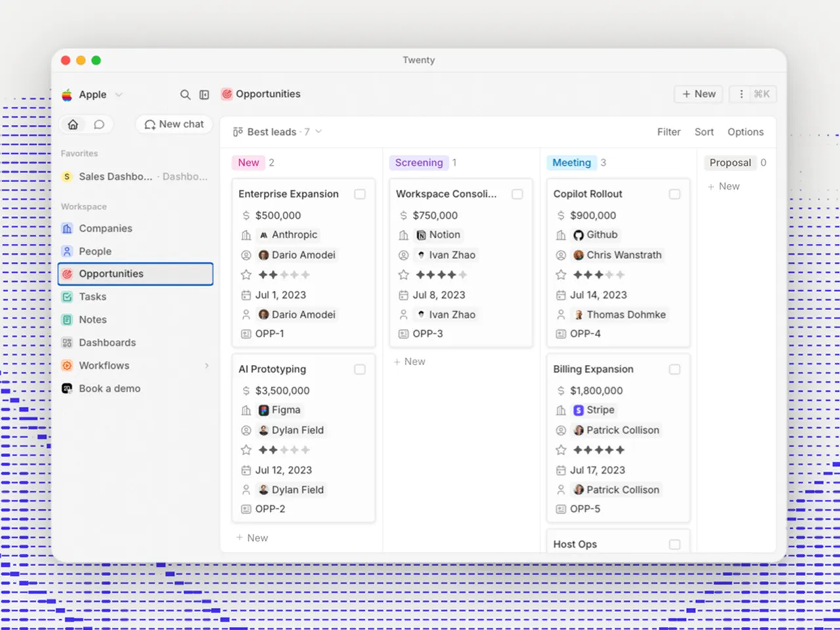Open the Sort menu
This screenshot has width=840, height=630.
tap(704, 132)
